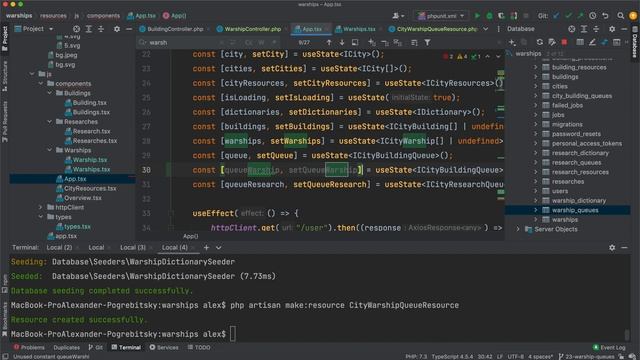Add a new terminal tab with plus icon
The image size is (640, 360).
[207, 247]
